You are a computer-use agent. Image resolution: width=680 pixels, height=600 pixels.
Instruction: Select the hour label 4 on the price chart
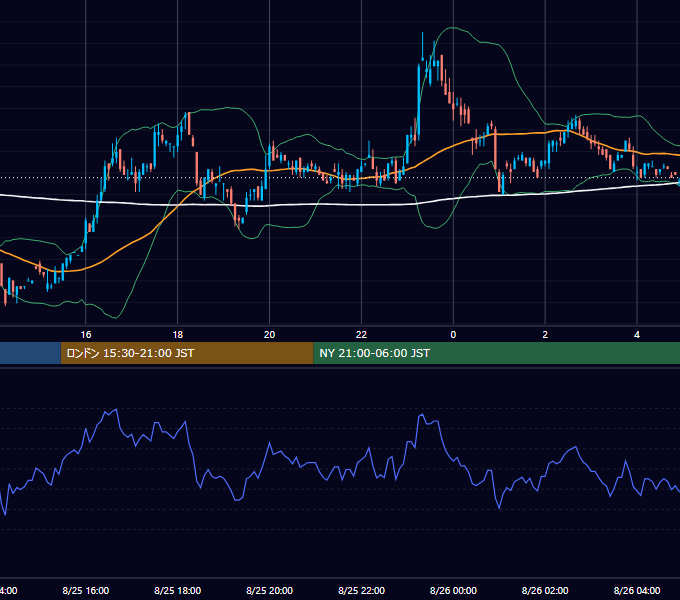637,335
